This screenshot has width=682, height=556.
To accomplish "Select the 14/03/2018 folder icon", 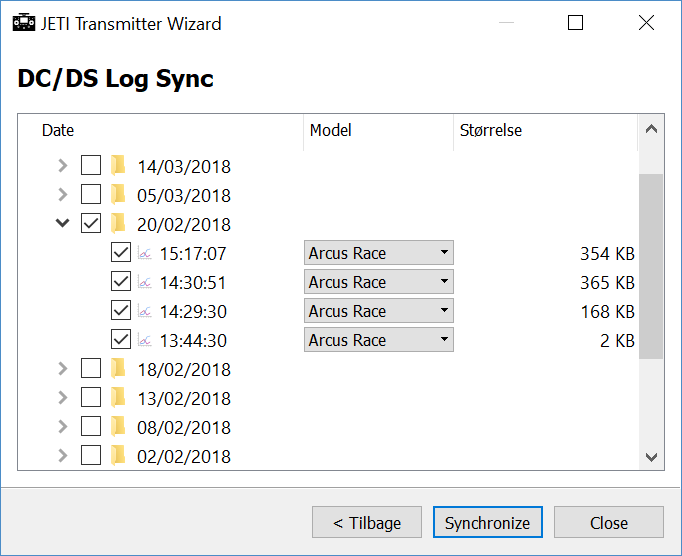I will click(x=118, y=165).
